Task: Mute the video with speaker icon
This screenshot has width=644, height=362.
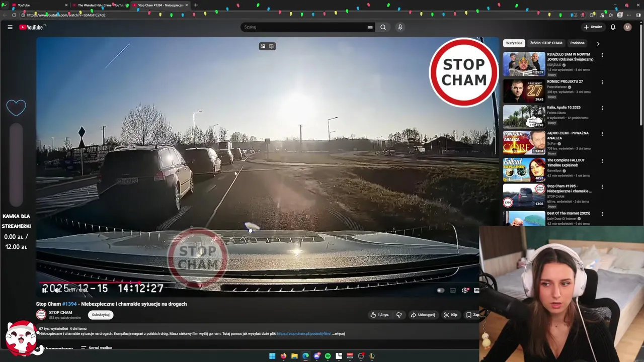Action: point(57,290)
